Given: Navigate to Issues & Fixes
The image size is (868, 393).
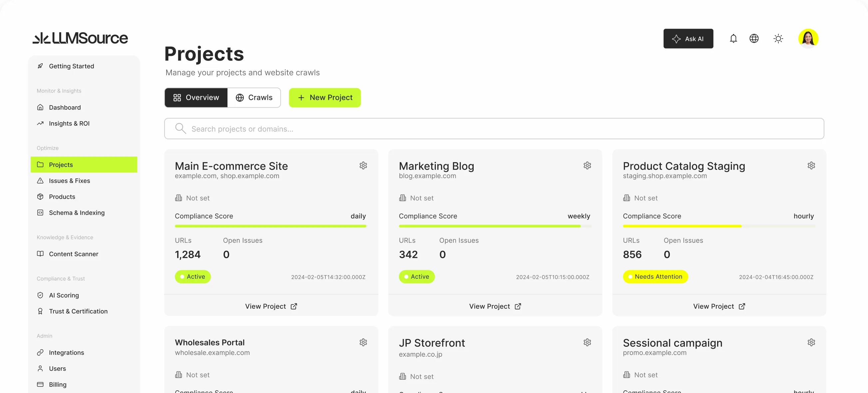Looking at the screenshot, I should pyautogui.click(x=84, y=181).
